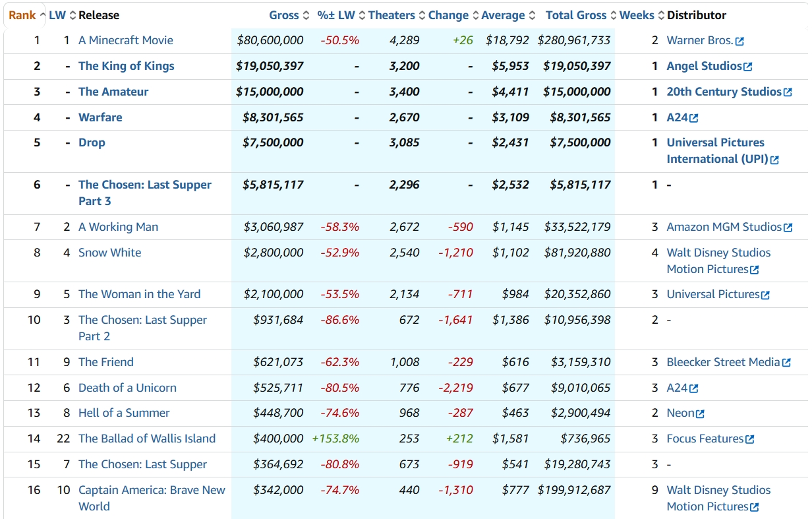812x519 pixels.
Task: Select the -86.6% percentage value
Action: click(340, 320)
